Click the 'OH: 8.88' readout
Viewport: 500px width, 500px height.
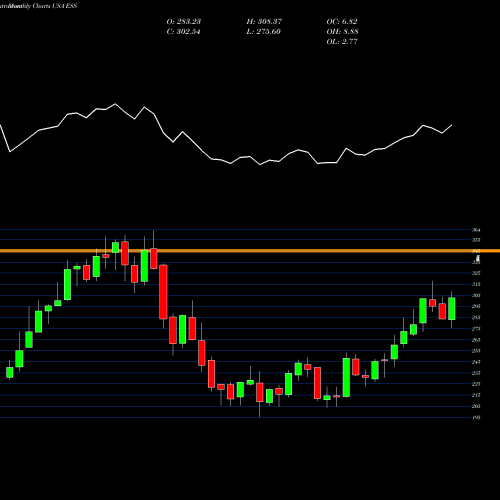[342, 31]
